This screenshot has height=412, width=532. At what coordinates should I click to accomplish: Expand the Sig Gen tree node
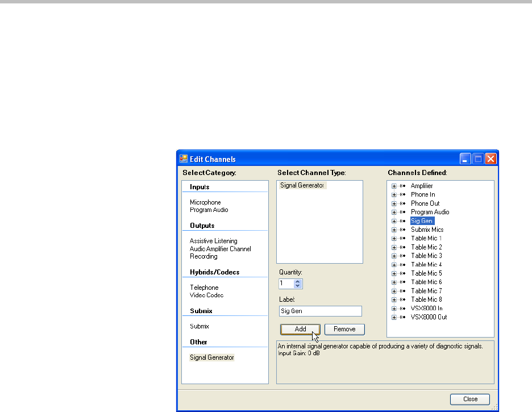394,221
